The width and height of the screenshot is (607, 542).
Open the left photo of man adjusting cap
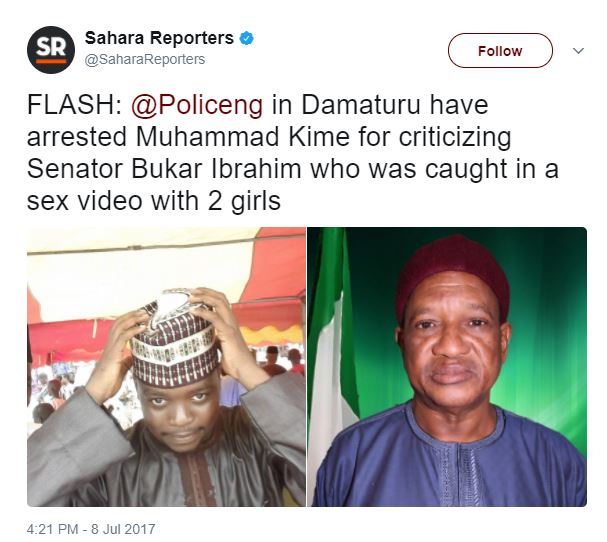tap(166, 366)
